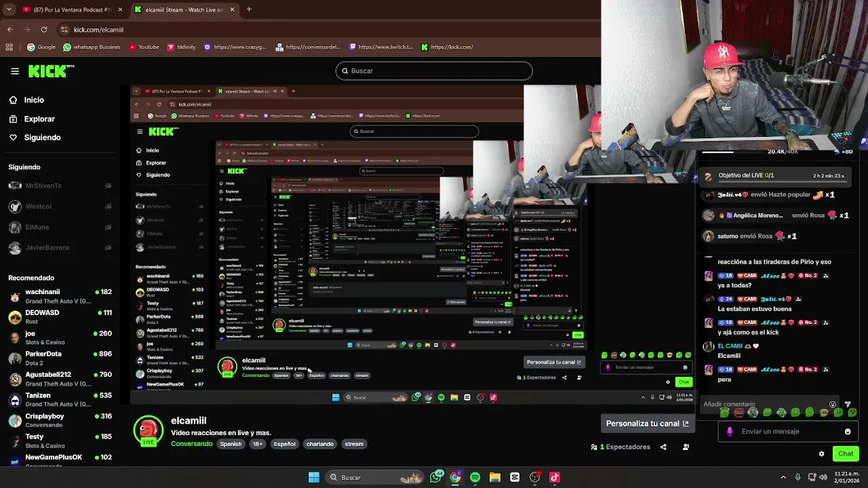This screenshot has height=488, width=868.
Task: Click wachinanii's channel avatar
Action: coord(15,296)
